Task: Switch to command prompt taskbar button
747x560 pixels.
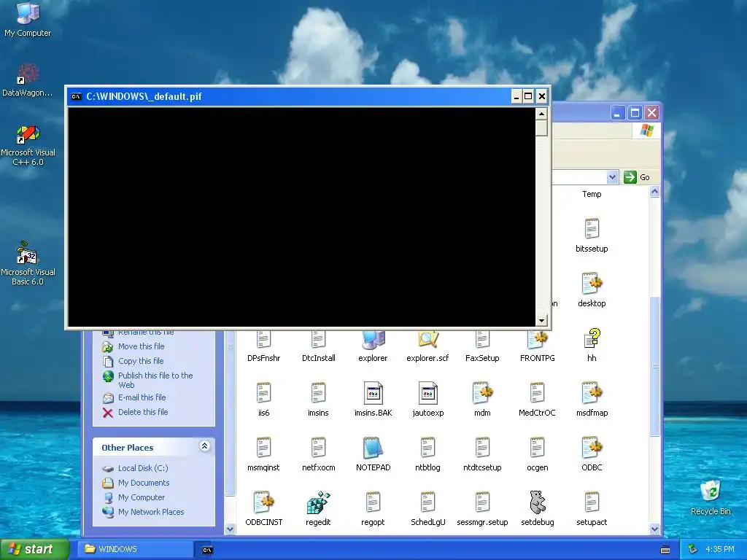Action: tap(207, 550)
